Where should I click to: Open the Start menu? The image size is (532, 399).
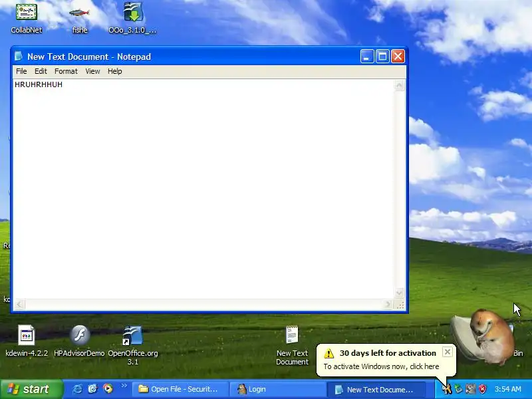[31, 389]
